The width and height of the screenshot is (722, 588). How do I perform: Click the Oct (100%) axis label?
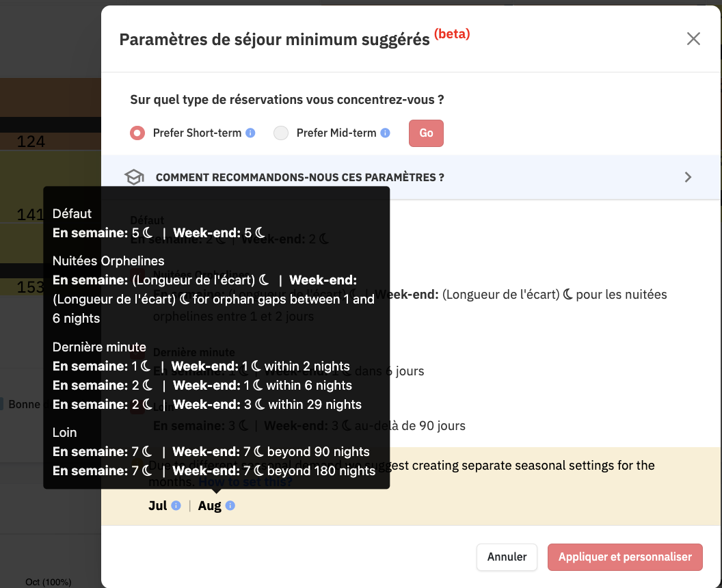click(49, 582)
